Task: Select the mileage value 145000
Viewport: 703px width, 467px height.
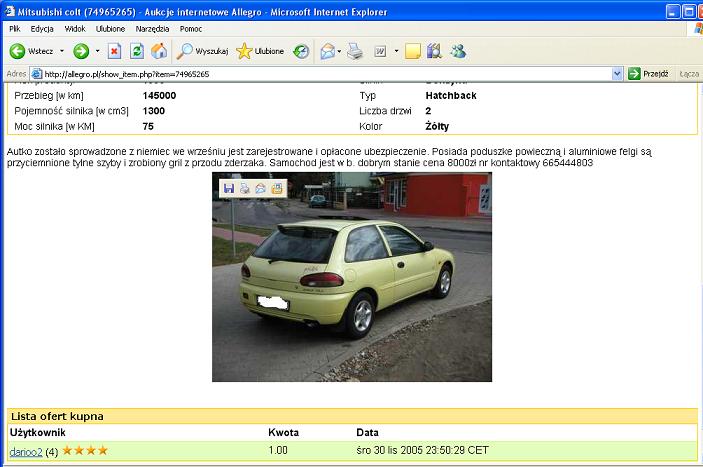Action: [x=159, y=95]
